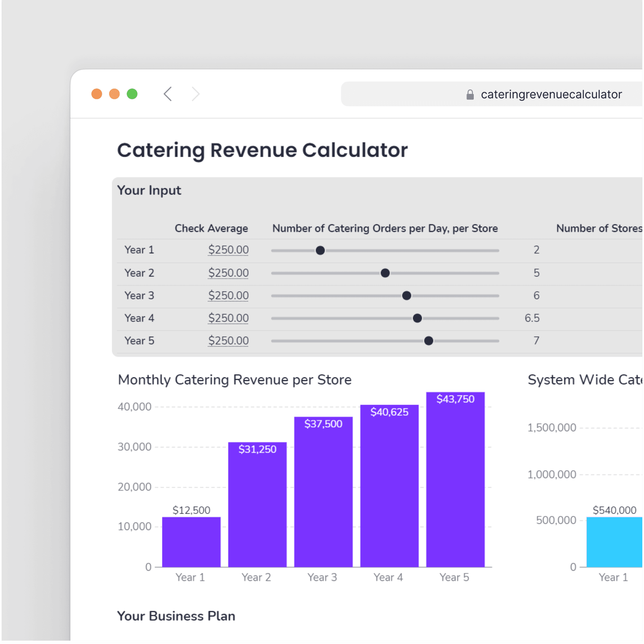Edit Year 5 check average $250.00
Screen dimensions: 644x644
229,341
